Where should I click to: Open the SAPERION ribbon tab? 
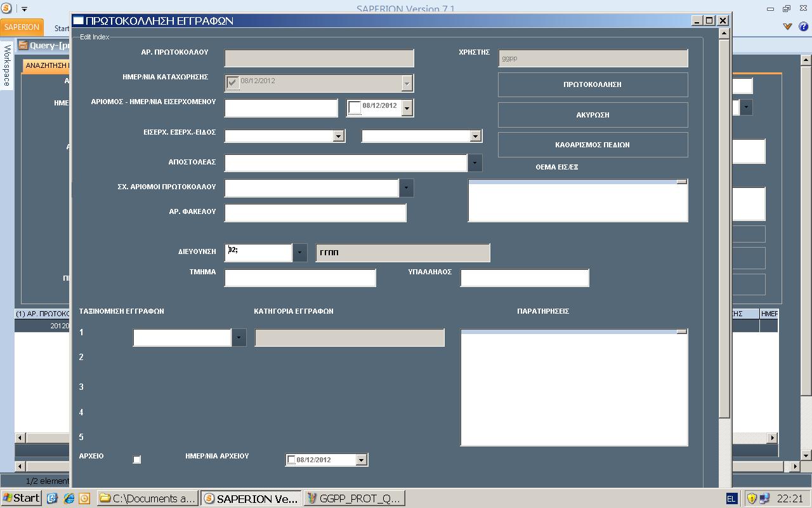22,27
